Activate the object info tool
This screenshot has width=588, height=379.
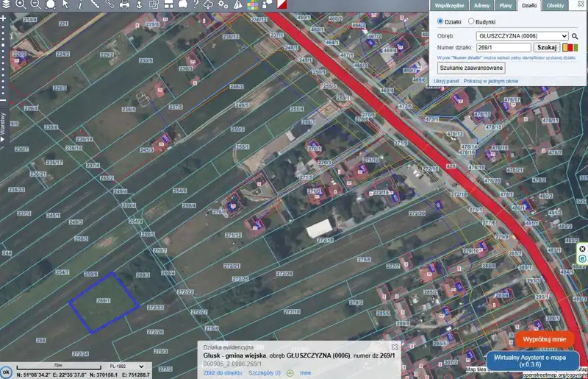(80, 4)
